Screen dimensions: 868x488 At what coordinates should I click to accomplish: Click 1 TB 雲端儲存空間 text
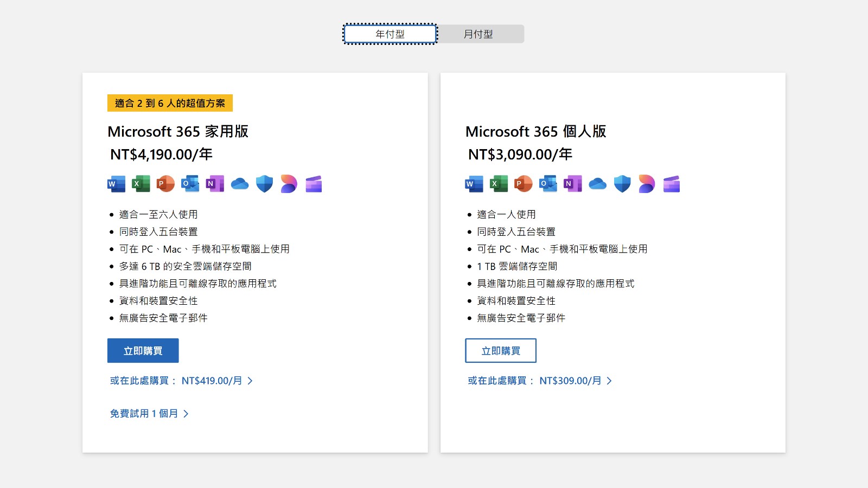tap(517, 266)
